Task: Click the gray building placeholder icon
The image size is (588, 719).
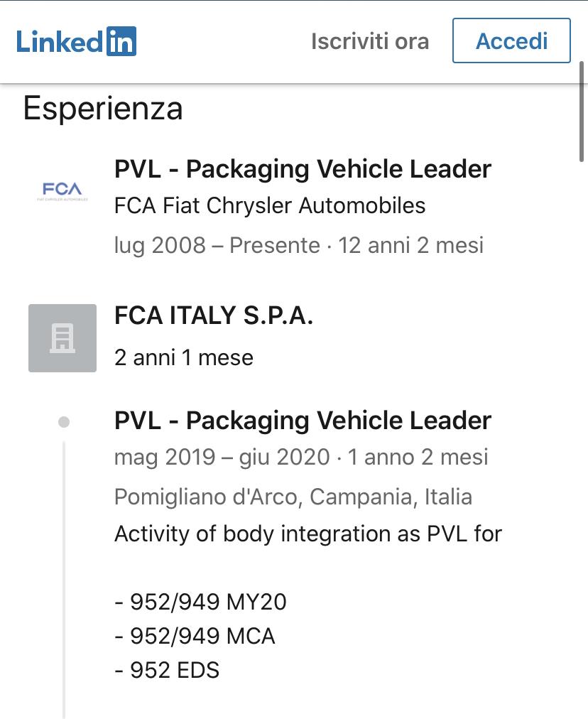Action: [62, 338]
